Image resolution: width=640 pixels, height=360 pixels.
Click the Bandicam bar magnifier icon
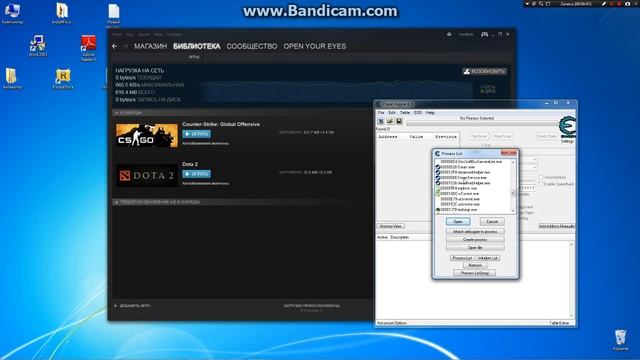pos(541,4)
